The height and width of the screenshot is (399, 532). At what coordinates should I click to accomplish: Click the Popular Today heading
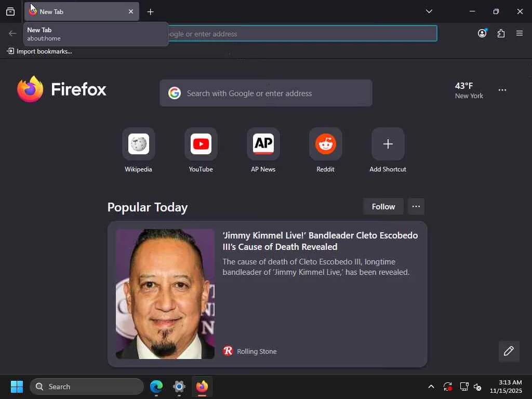pyautogui.click(x=148, y=207)
